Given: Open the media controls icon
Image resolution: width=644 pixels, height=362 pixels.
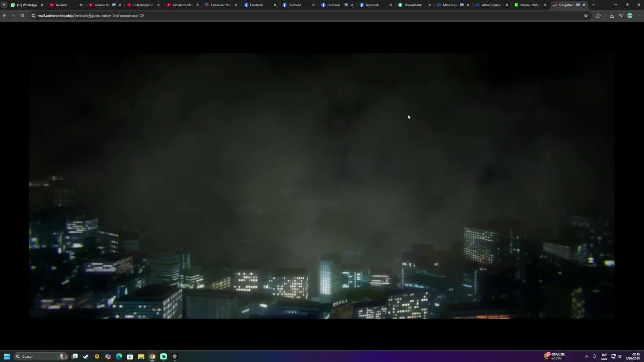Looking at the screenshot, I should coord(621,16).
